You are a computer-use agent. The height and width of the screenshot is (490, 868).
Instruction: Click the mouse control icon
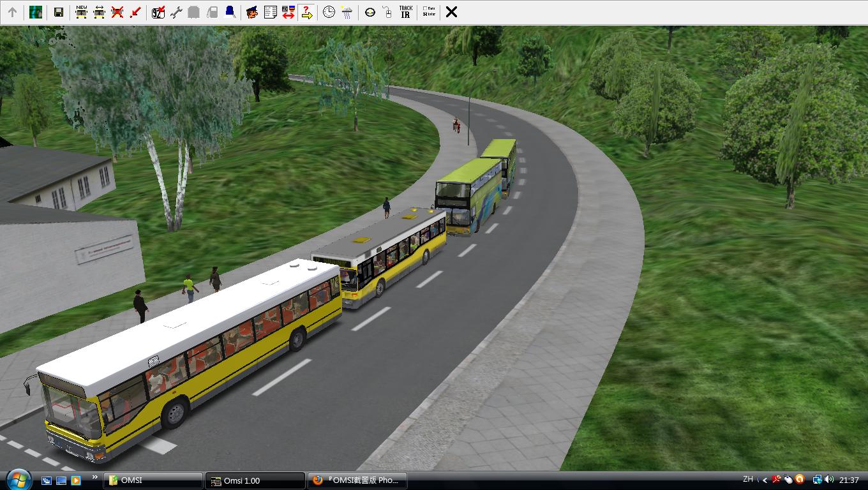(x=387, y=12)
